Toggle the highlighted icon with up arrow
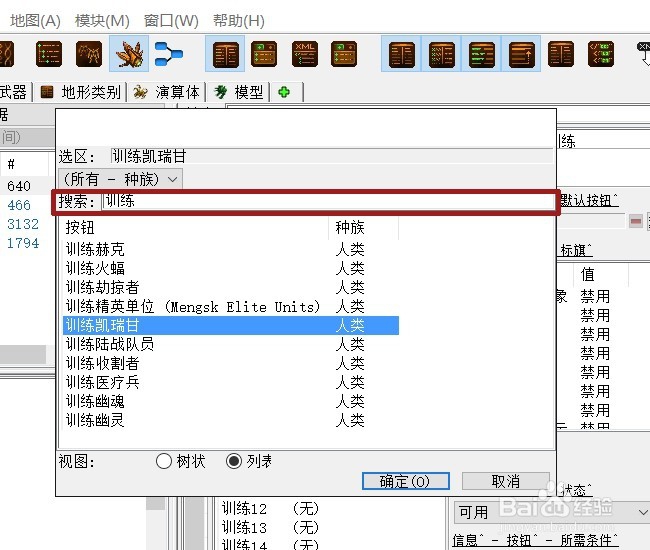 521,54
